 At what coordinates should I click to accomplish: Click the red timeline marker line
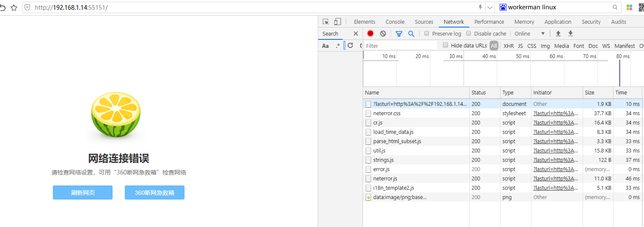(619, 73)
